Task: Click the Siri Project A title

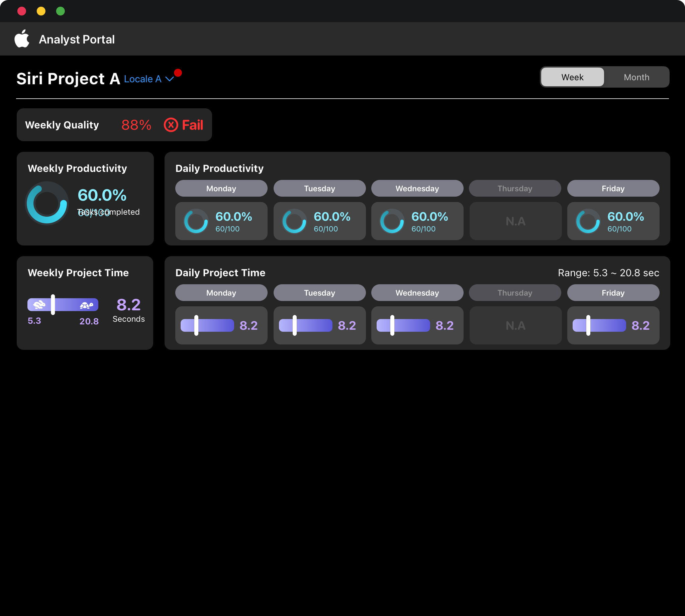Action: click(x=68, y=79)
